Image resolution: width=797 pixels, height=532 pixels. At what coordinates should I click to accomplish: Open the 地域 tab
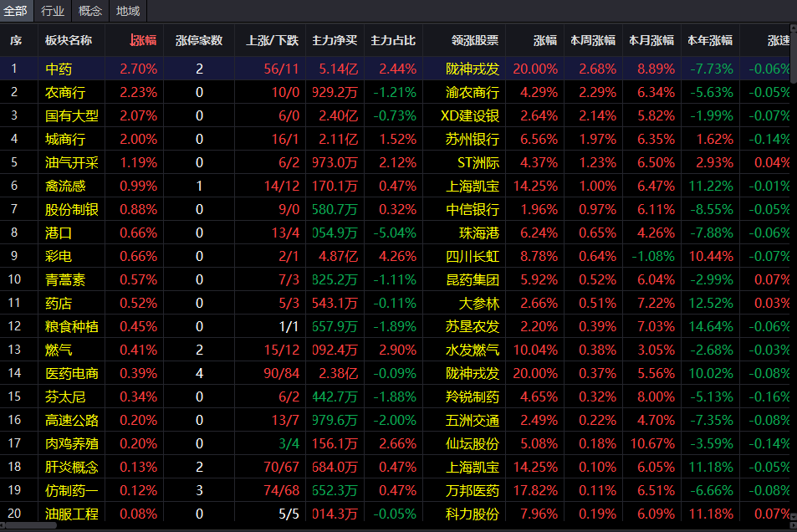(x=128, y=11)
